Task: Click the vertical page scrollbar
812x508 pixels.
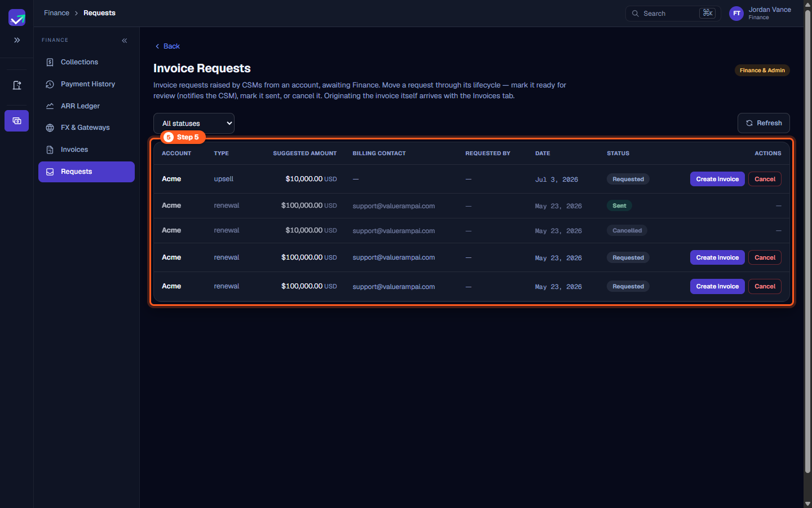Action: pos(807,243)
